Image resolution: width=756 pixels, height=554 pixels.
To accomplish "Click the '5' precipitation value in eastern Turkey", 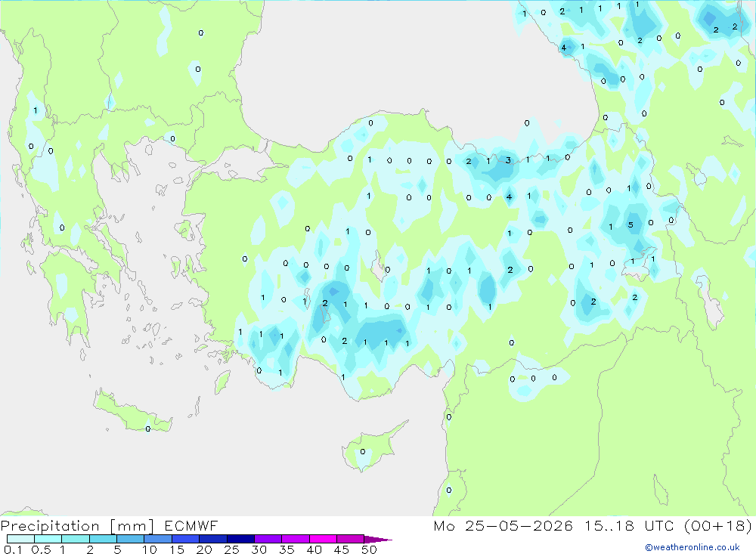I will click(631, 224).
